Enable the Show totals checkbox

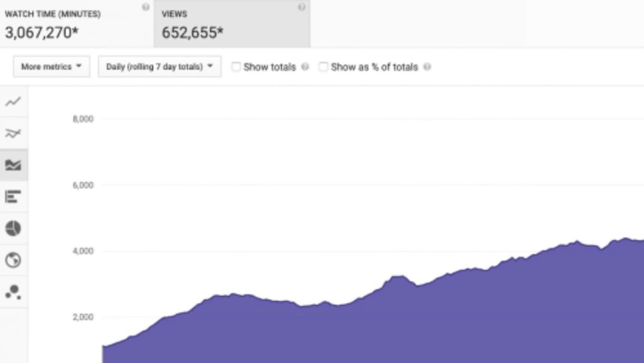236,66
